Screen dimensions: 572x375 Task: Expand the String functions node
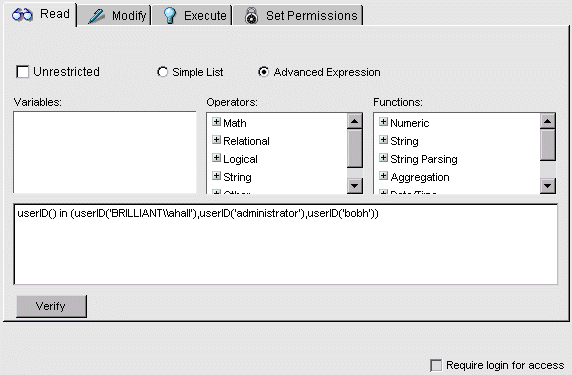pos(383,140)
